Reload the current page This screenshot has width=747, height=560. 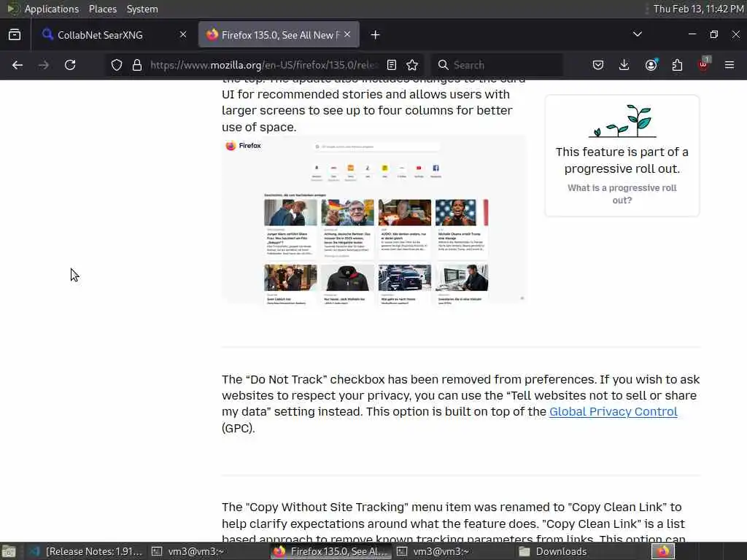[70, 65]
